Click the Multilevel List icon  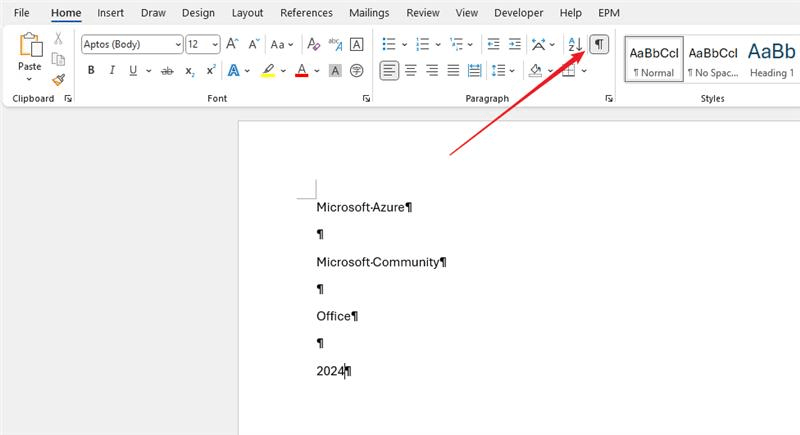456,44
